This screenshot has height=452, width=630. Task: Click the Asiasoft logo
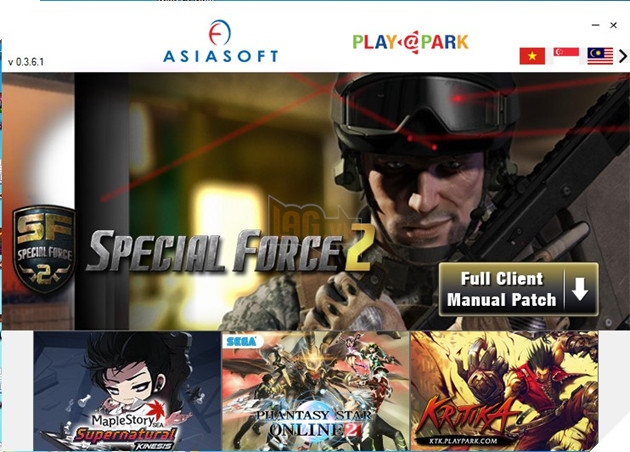point(221,41)
